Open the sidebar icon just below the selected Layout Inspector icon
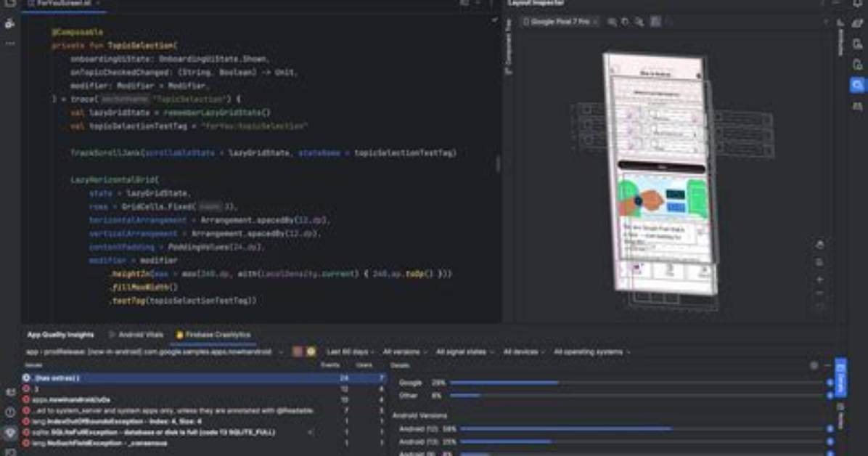 pyautogui.click(x=858, y=106)
